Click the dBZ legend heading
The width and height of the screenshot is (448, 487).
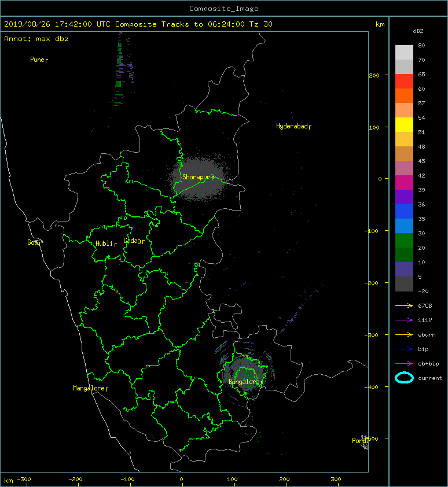(418, 31)
